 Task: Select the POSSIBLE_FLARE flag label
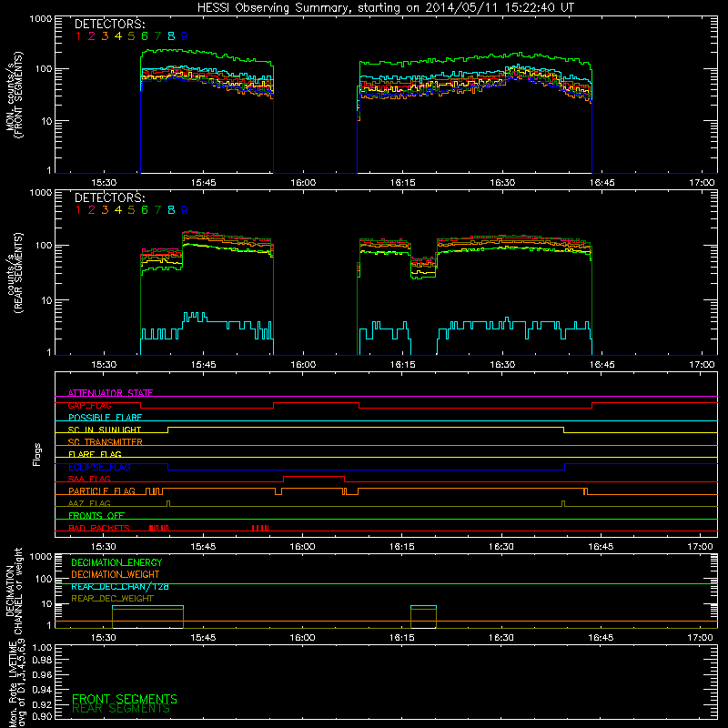pos(105,418)
